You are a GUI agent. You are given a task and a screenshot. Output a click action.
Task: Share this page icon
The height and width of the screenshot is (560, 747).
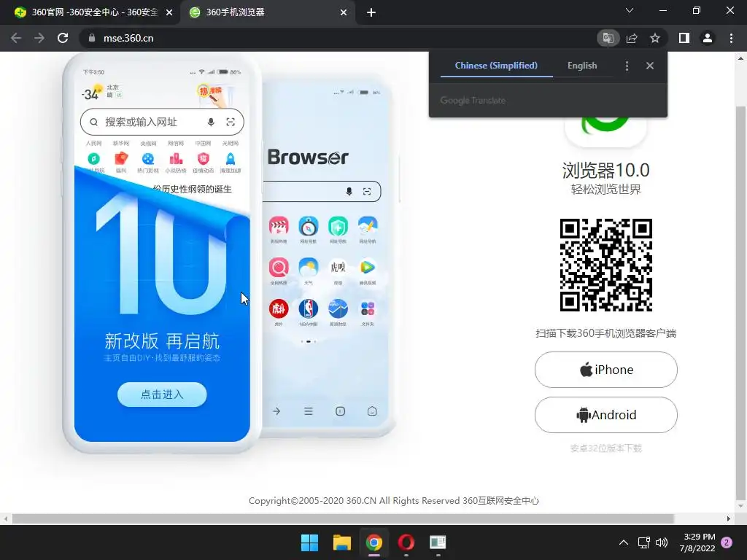pos(632,38)
